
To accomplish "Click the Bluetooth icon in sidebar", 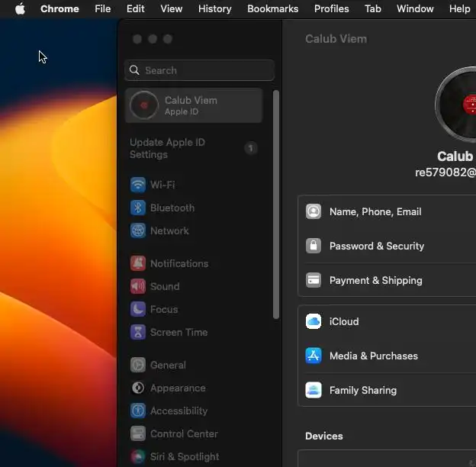I will point(138,208).
